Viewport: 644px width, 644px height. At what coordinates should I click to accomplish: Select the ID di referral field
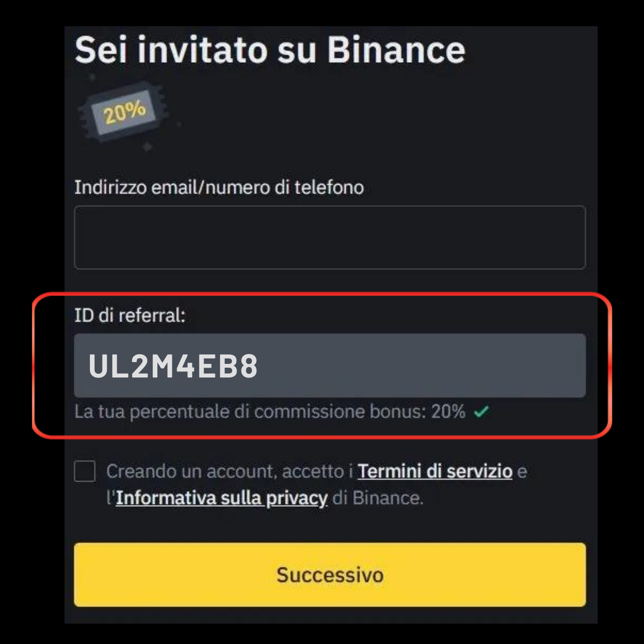tap(330, 365)
